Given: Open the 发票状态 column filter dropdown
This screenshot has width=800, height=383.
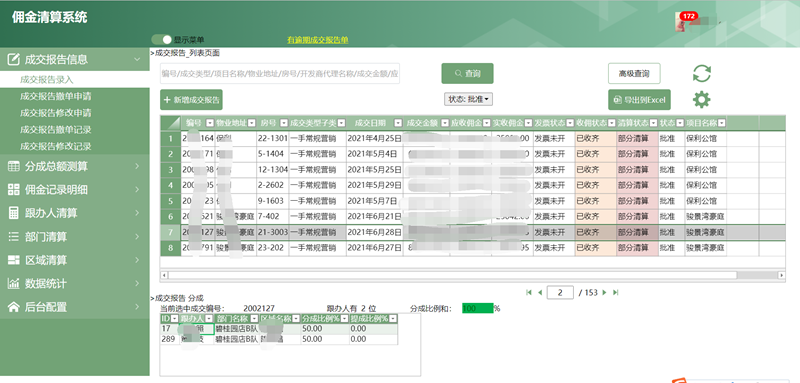Looking at the screenshot, I should [x=570, y=123].
